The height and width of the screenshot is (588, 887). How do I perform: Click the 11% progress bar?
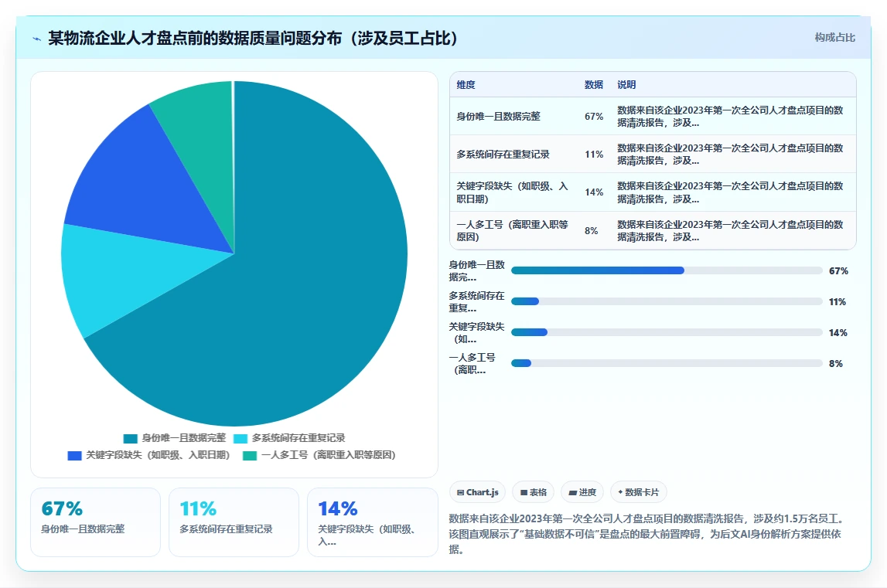(667, 301)
